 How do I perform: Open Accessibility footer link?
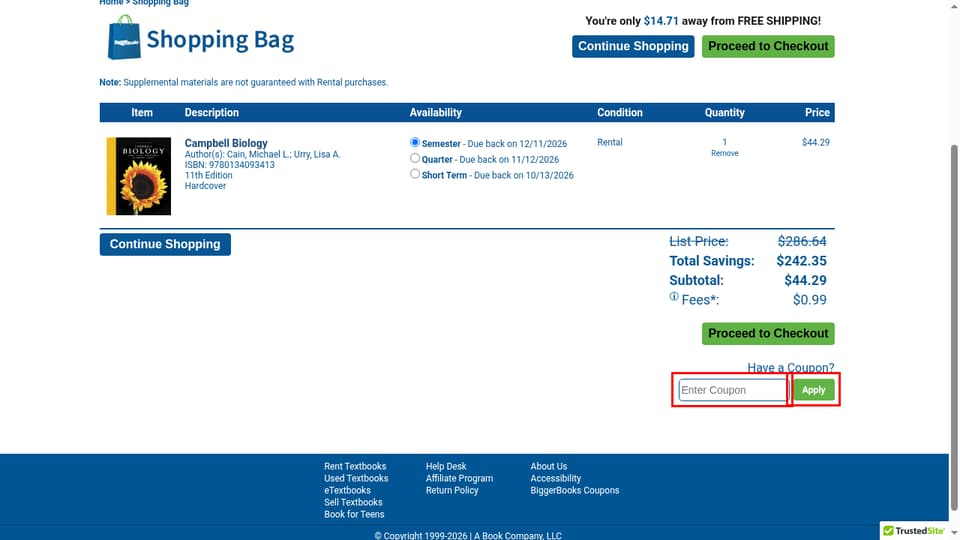[x=555, y=478]
